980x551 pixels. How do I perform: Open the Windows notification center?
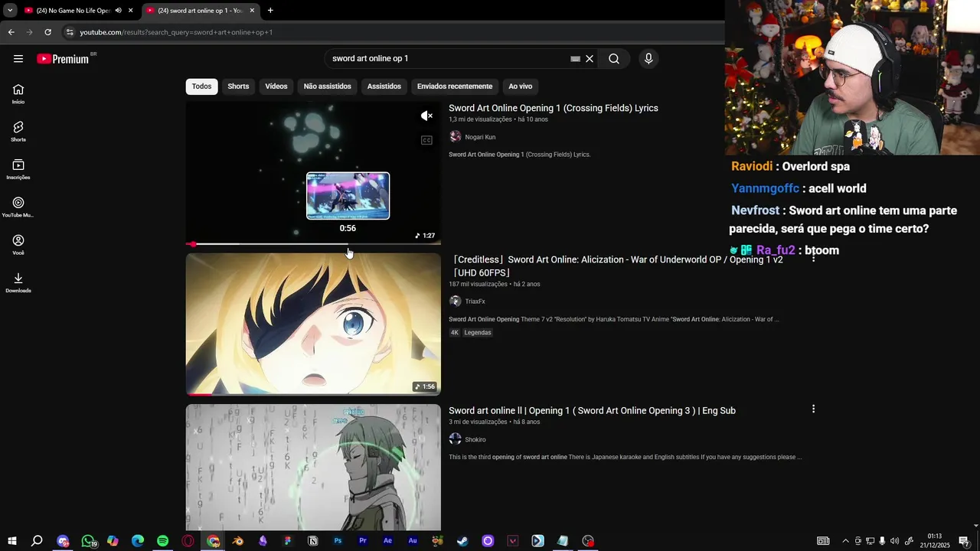[964, 541]
